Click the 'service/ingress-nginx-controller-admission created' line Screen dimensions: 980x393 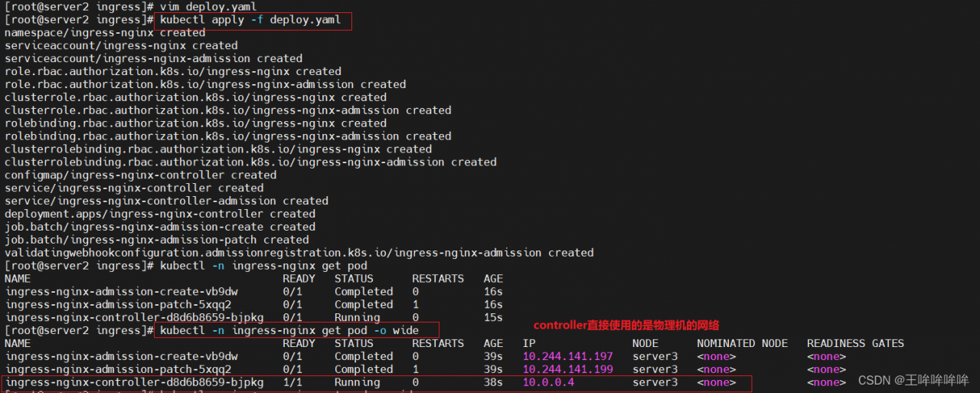(166, 201)
